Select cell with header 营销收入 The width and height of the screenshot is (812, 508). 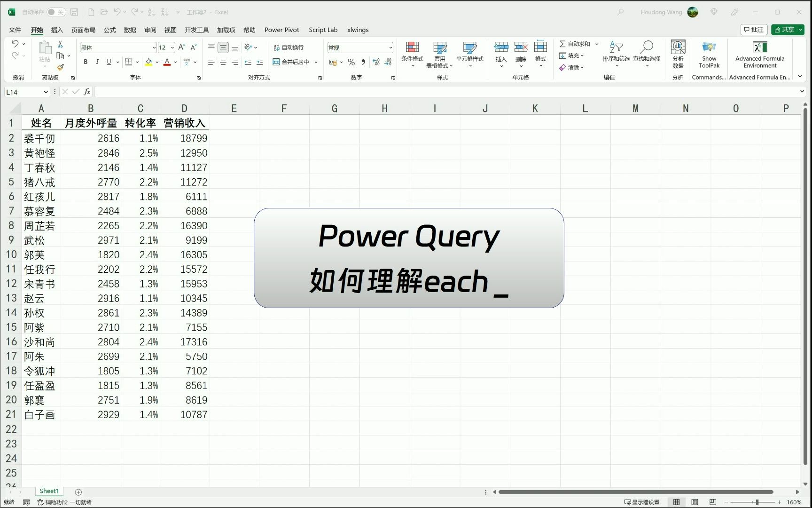tap(184, 123)
